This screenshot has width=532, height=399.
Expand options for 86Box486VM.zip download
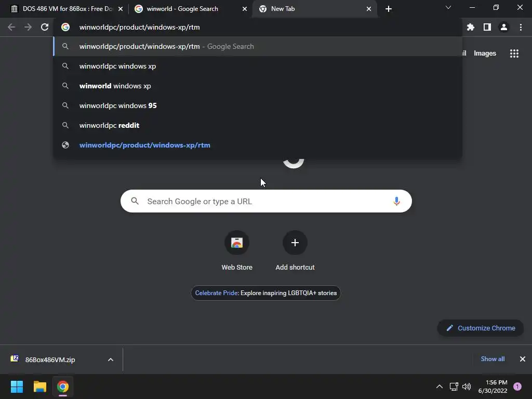click(x=111, y=360)
